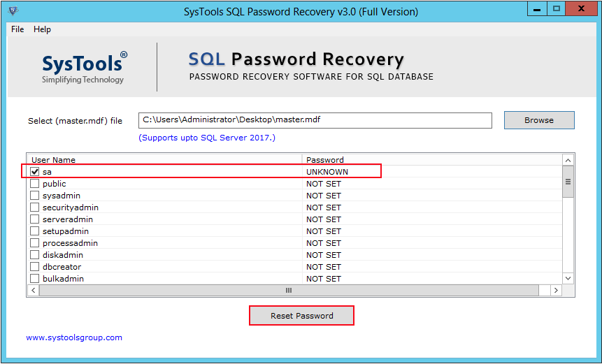Select the bulkadmin checkbox
The image size is (602, 364).
(x=34, y=279)
